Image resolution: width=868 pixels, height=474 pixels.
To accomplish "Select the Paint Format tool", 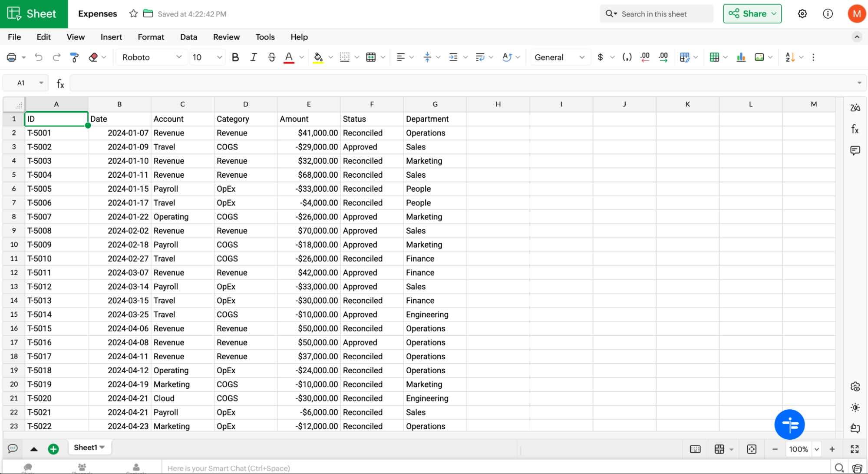I will 74,57.
